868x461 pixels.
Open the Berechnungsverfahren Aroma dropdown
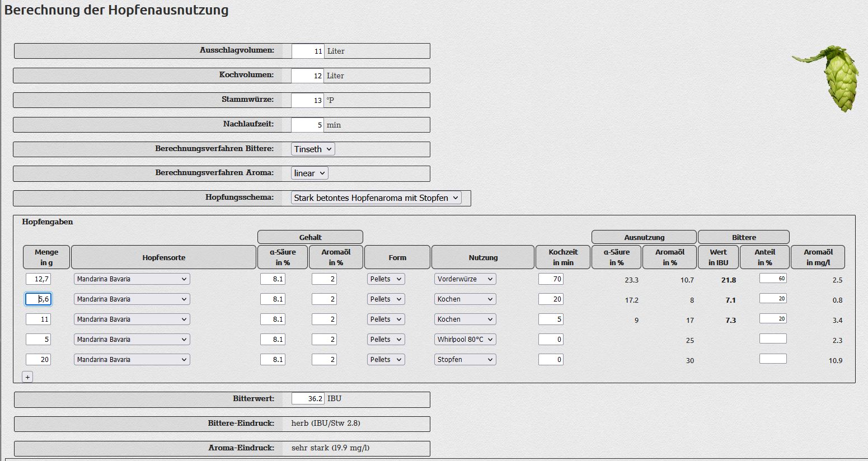pyautogui.click(x=309, y=173)
